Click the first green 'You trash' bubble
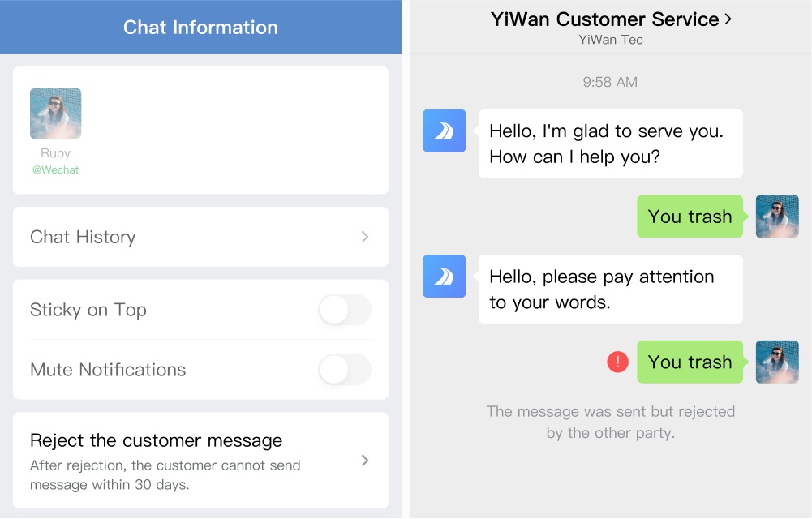 point(690,217)
